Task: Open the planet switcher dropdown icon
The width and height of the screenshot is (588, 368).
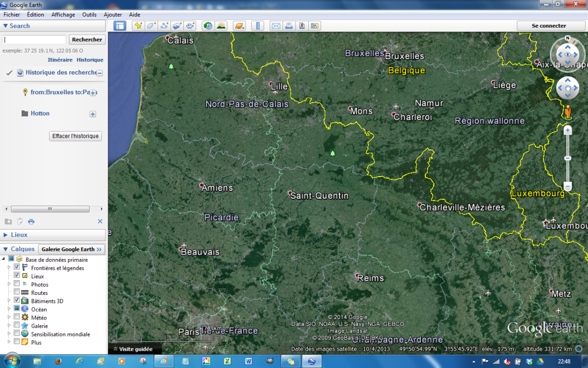Action: pyautogui.click(x=240, y=26)
